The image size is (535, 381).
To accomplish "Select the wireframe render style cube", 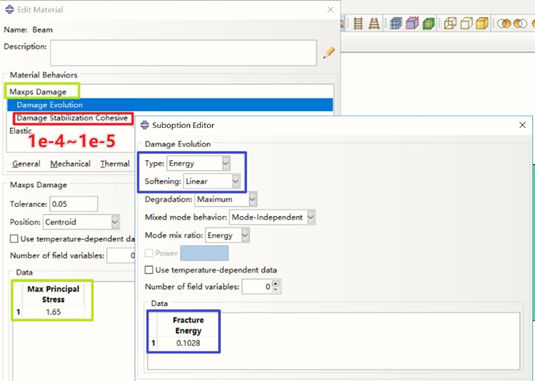I will pos(450,24).
